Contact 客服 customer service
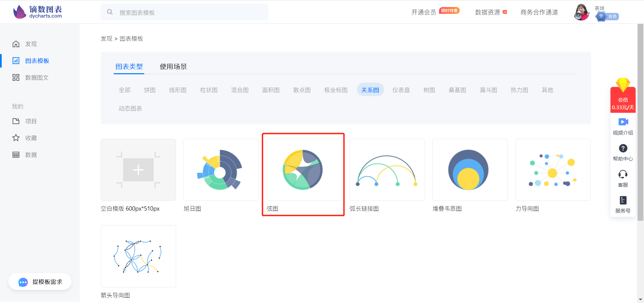644x303 pixels. (623, 177)
